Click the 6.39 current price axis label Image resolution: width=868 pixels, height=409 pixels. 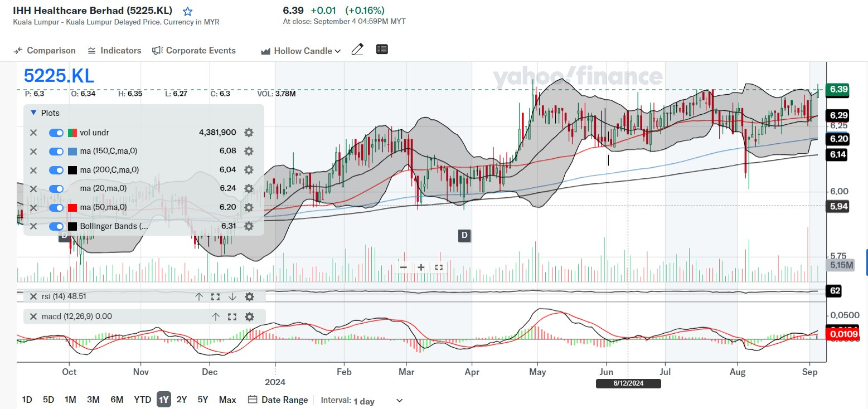pos(838,89)
